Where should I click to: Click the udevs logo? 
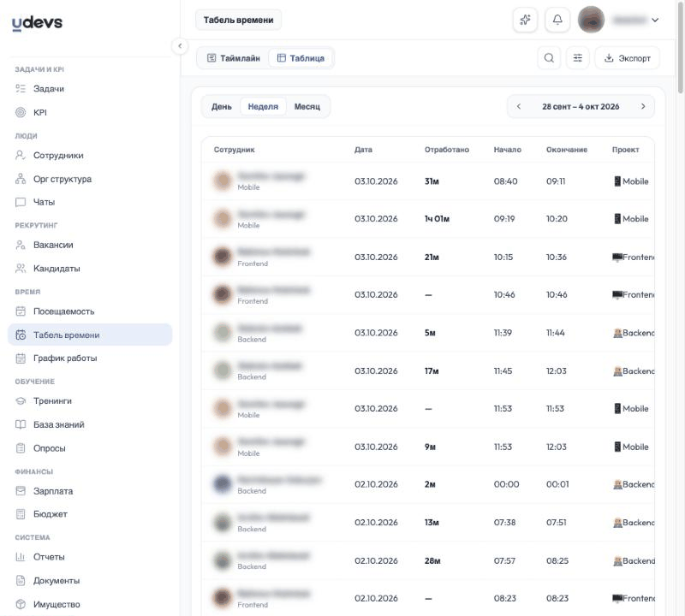37,23
